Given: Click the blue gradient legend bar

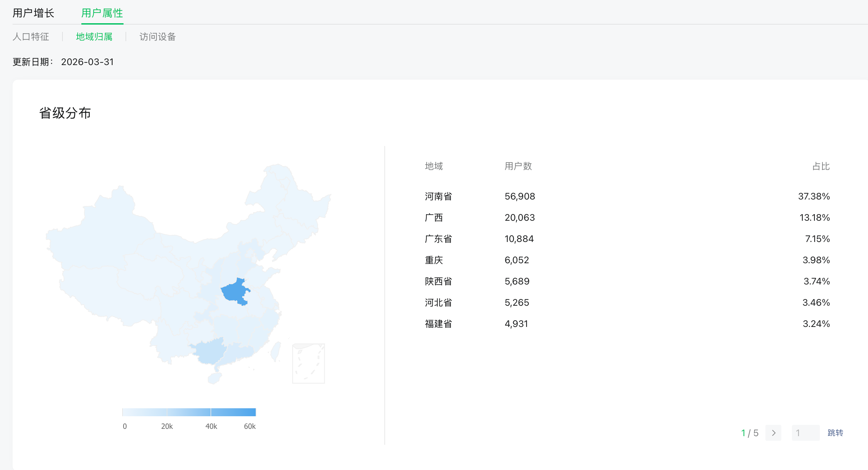Looking at the screenshot, I should coord(189,412).
